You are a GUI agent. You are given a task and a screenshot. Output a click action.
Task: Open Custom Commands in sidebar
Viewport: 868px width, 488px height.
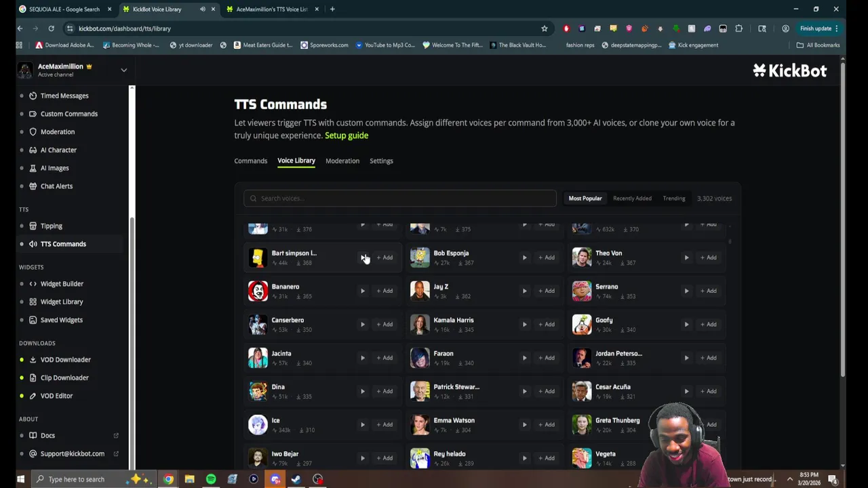(68, 114)
